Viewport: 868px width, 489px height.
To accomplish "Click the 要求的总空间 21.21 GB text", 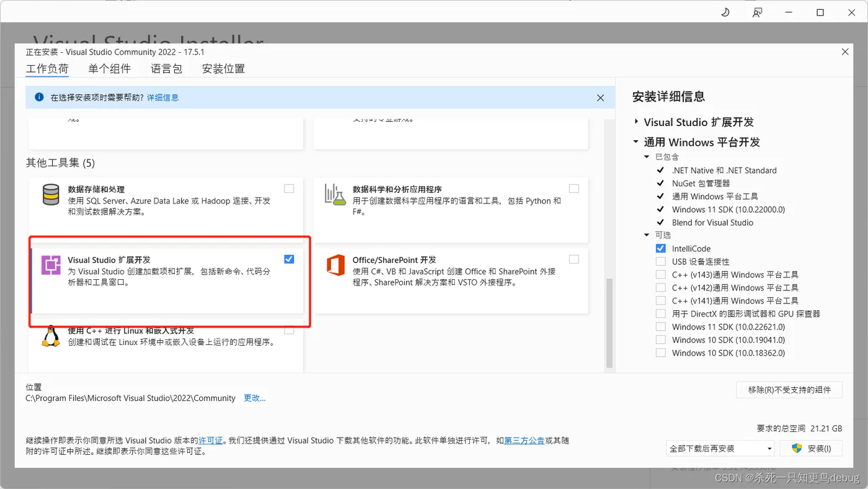I will [800, 428].
